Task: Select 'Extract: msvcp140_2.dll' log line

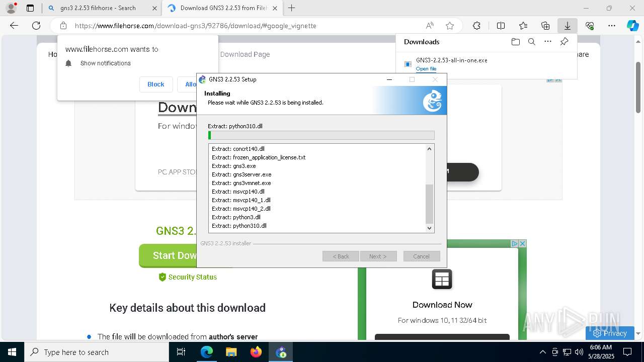Action: (x=241, y=209)
